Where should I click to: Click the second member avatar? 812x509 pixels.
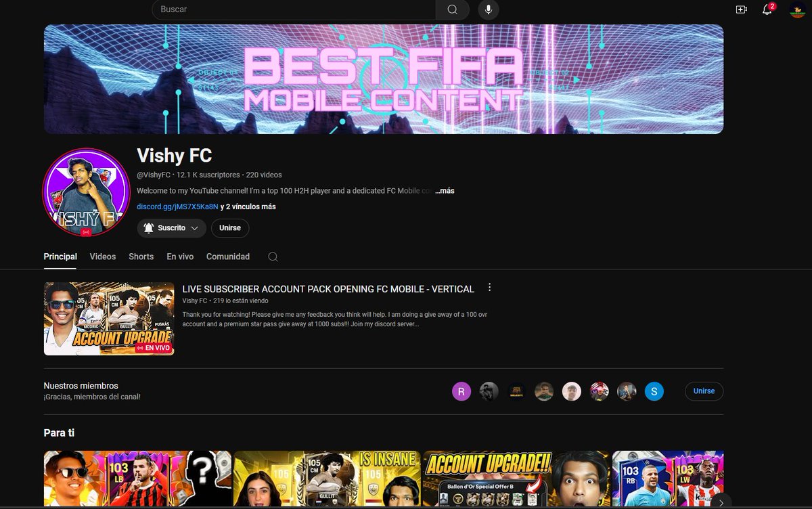[x=489, y=391]
